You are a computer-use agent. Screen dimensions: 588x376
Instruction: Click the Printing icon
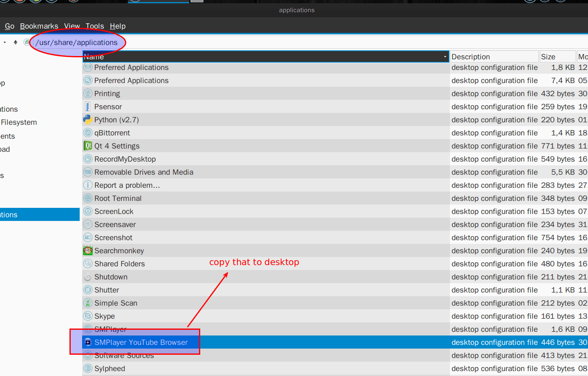(87, 94)
